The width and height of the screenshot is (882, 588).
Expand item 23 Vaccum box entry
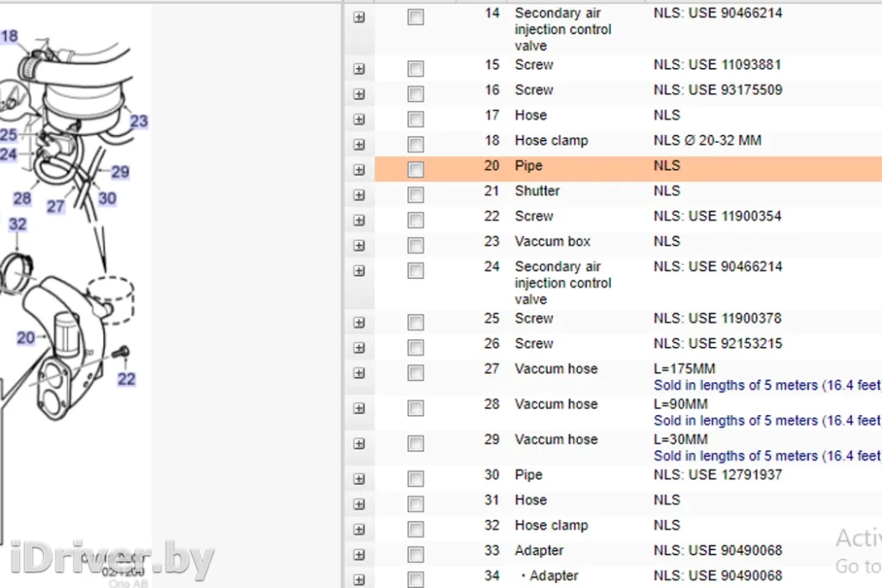coord(359,245)
